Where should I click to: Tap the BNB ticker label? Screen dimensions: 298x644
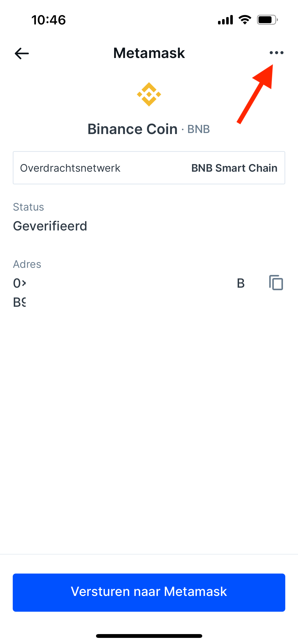tap(199, 129)
